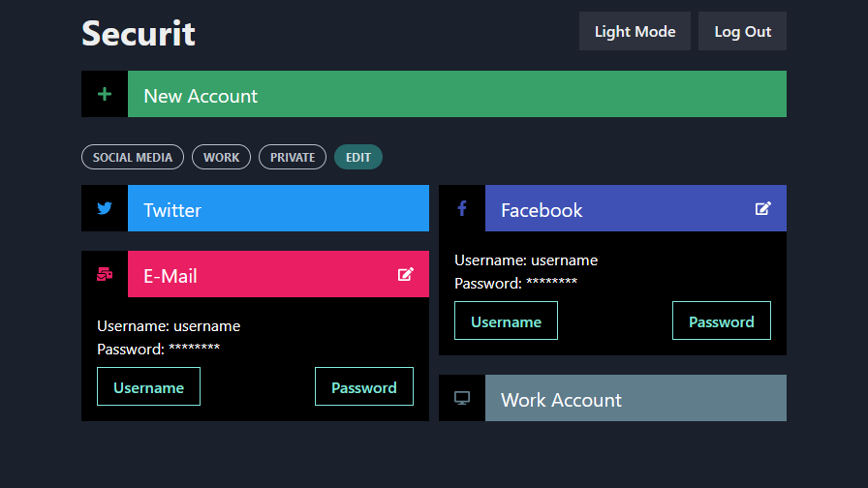
Task: Click E-Mail 'Password: ********' text
Action: tap(158, 350)
